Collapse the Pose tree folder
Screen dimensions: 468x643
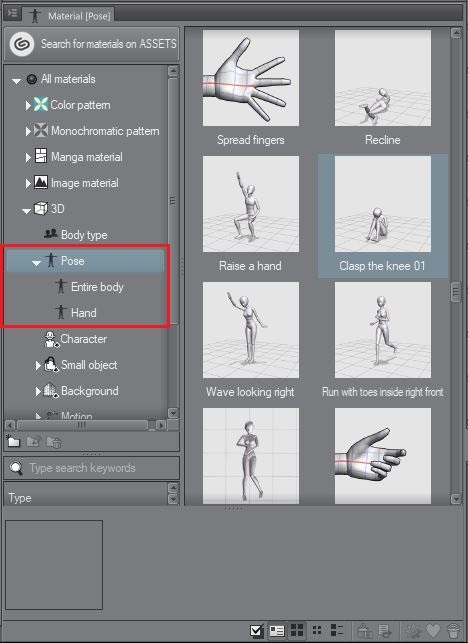pos(37,262)
